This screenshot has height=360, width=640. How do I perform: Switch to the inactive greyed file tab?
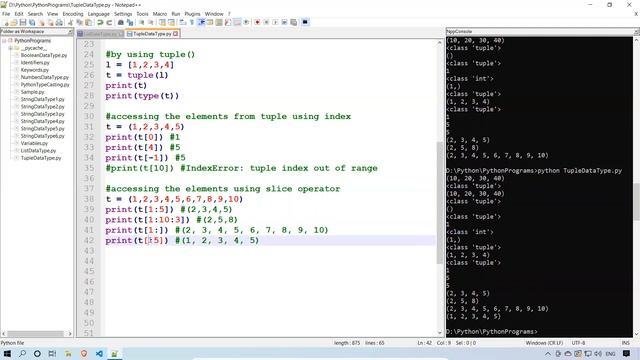click(x=100, y=34)
